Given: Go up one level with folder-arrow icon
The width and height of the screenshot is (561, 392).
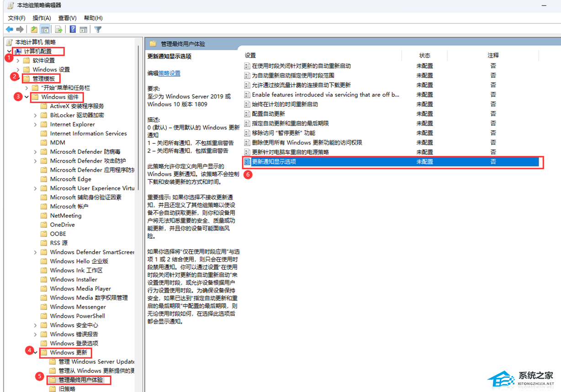Looking at the screenshot, I should point(34,29).
